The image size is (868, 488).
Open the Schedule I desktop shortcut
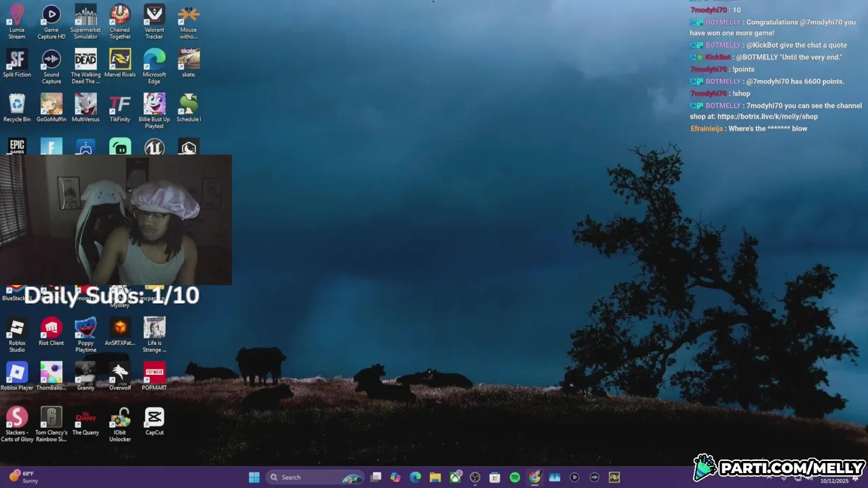click(x=189, y=108)
